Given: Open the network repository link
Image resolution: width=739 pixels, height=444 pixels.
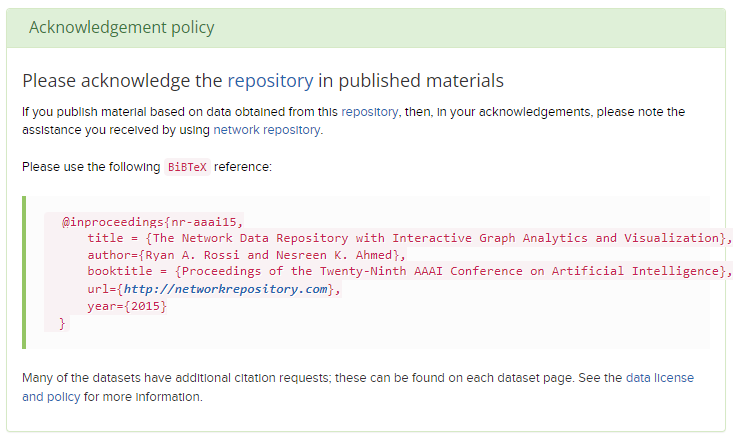Looking at the screenshot, I should [266, 129].
